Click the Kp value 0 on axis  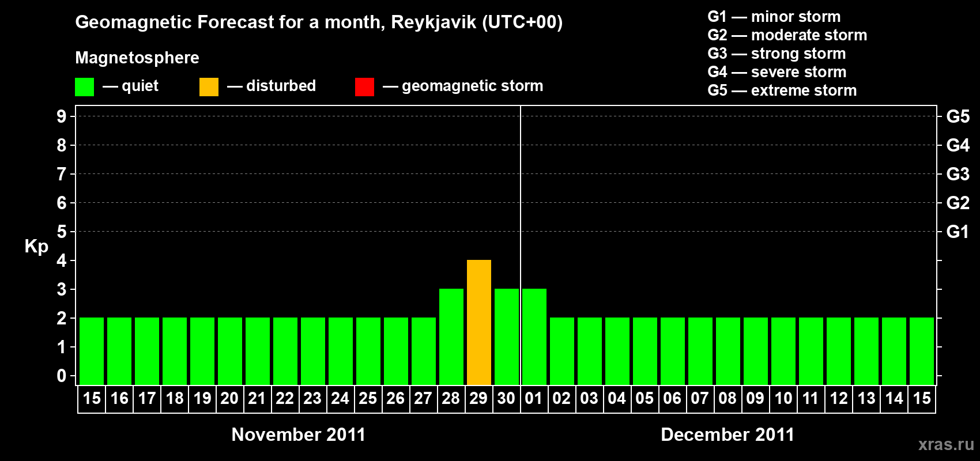click(62, 376)
